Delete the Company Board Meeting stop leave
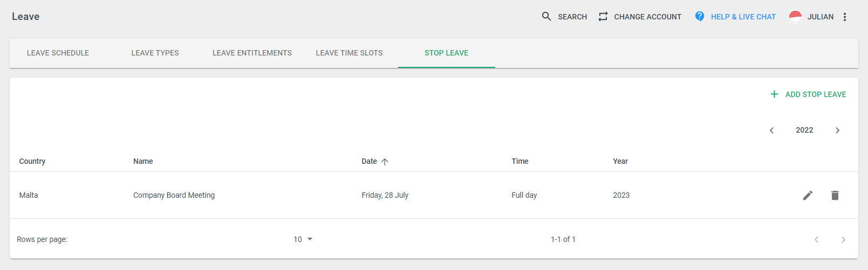 click(835, 195)
